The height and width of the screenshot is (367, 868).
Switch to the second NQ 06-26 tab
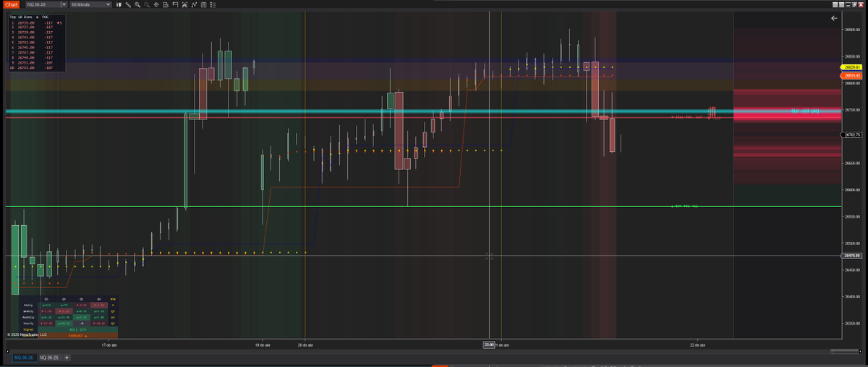tap(51, 358)
